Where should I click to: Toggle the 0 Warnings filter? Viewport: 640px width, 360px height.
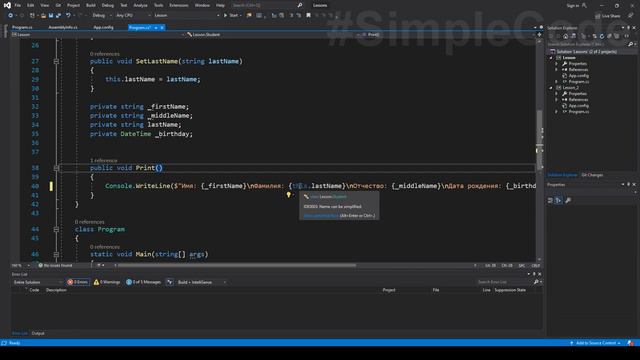pyautogui.click(x=107, y=282)
